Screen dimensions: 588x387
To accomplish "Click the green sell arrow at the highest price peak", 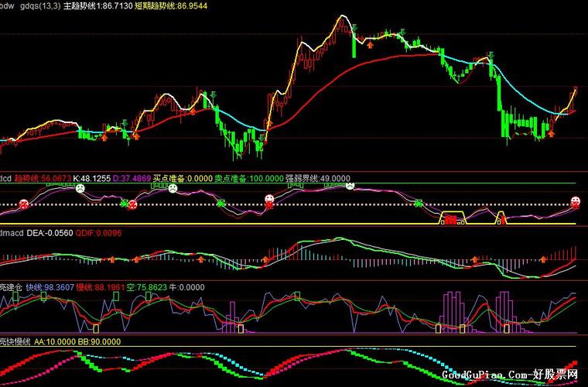I will (354, 28).
